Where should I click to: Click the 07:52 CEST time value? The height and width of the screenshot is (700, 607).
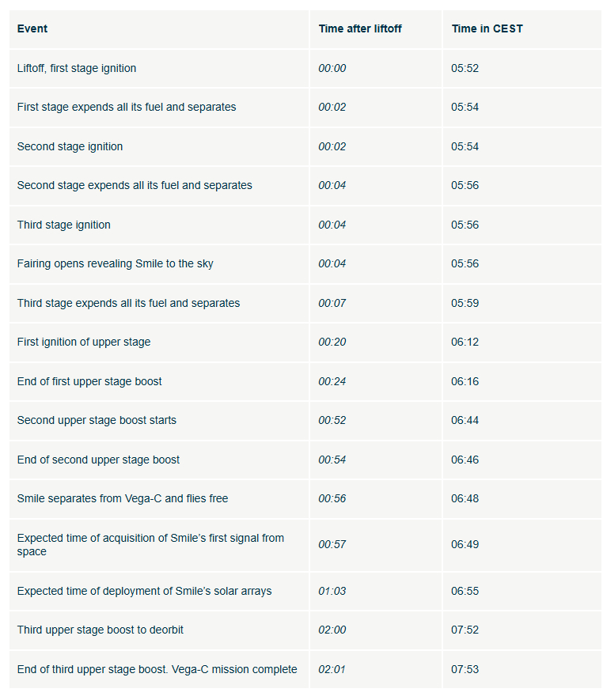[465, 630]
